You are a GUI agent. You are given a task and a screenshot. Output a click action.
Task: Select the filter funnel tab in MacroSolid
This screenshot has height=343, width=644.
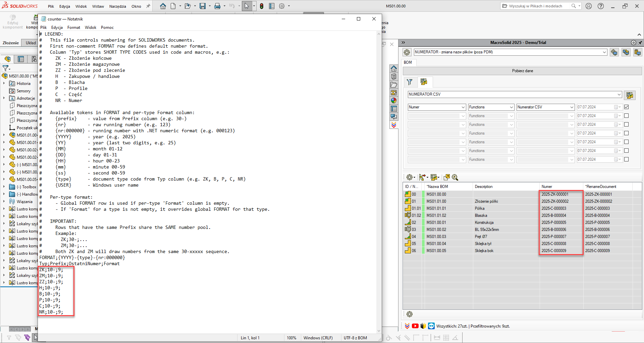pyautogui.click(x=410, y=82)
